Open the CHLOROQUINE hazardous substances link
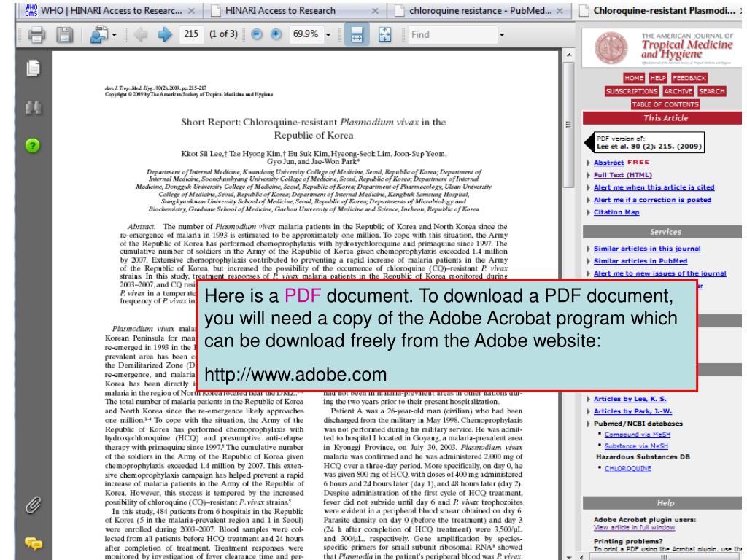This screenshot has width=747, height=560. pyautogui.click(x=628, y=469)
